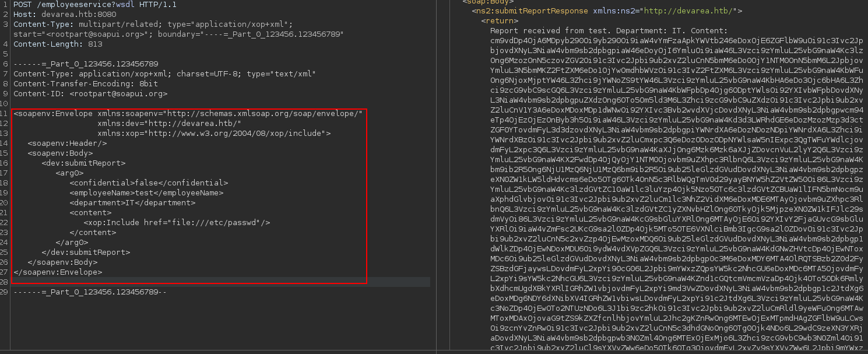The width and height of the screenshot is (868, 354).
Task: Click the xmlns:xop namespace declaration line
Action: [214, 133]
